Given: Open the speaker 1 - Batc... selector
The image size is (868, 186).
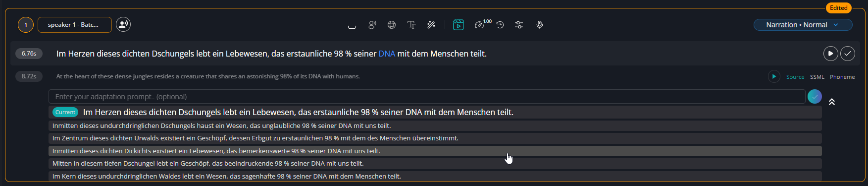Looking at the screenshot, I should click(x=75, y=25).
